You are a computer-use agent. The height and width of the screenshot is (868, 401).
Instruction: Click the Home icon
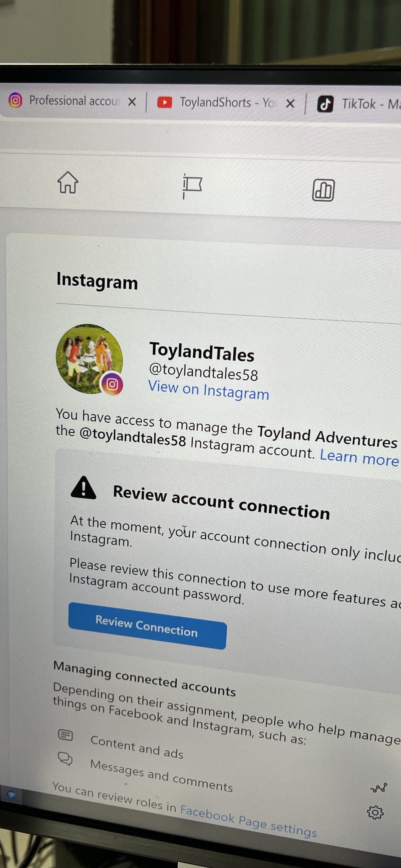pos(68,183)
